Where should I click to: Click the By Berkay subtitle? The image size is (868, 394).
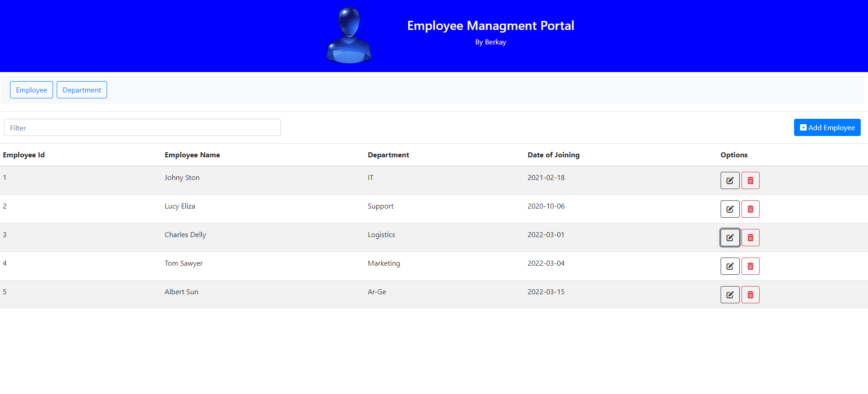[x=491, y=42]
